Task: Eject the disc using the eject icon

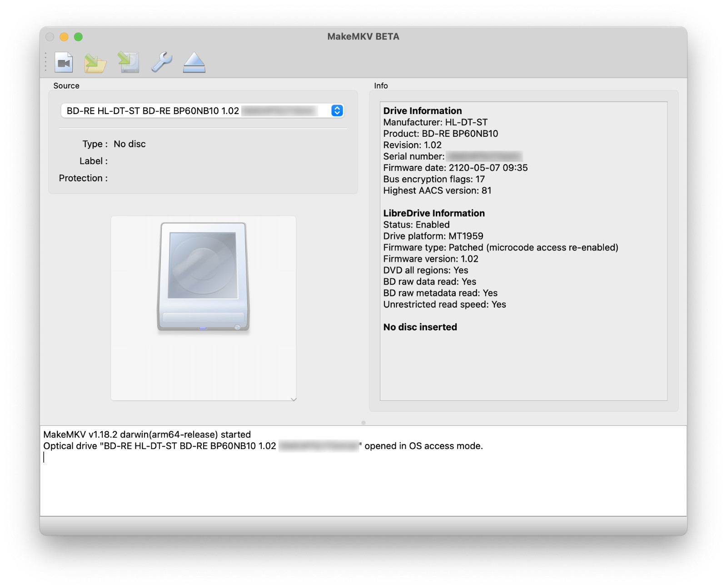Action: point(194,62)
